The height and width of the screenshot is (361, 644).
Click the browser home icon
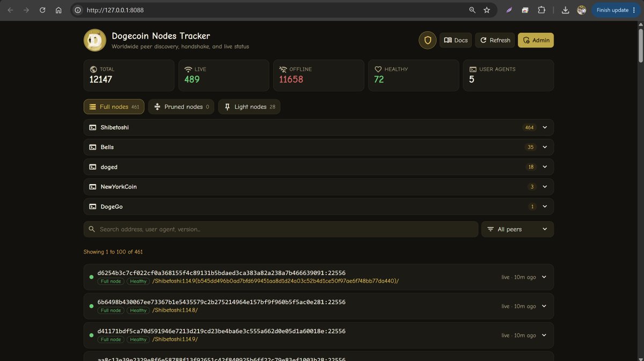tap(58, 10)
